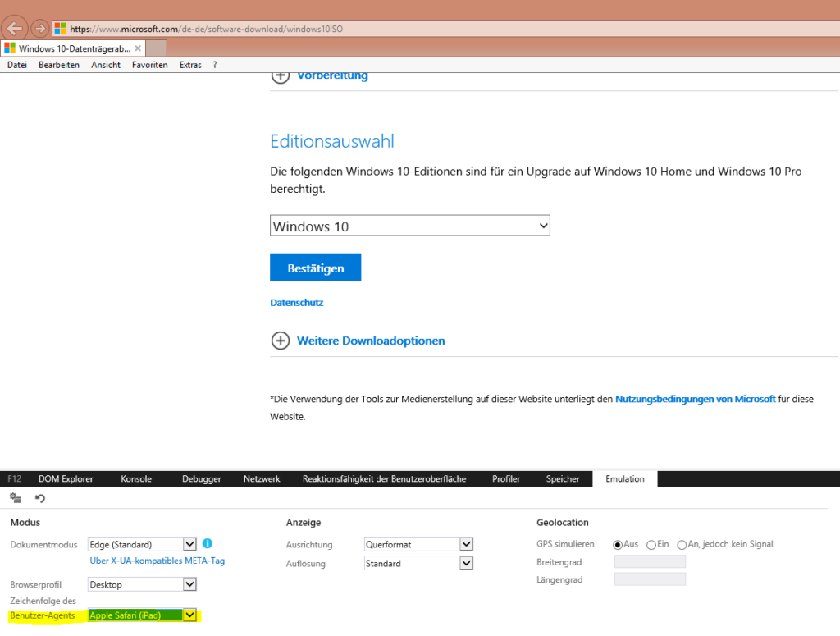Open the Benutzer-Agents Apple Safari dropdown
Viewport: 840px width, 636px height.
tap(189, 615)
